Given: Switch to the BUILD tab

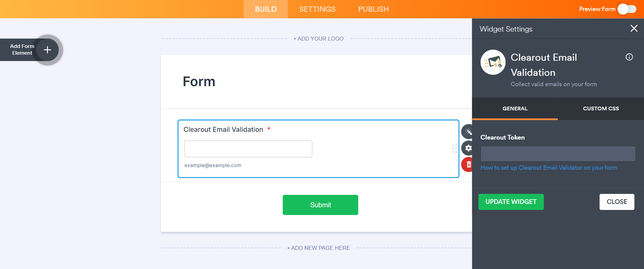Looking at the screenshot, I should pos(266,9).
